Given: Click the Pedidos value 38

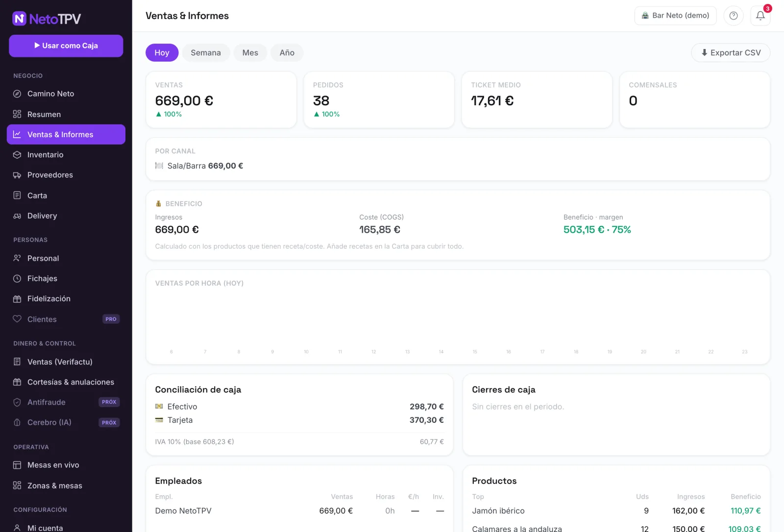Looking at the screenshot, I should (321, 100).
